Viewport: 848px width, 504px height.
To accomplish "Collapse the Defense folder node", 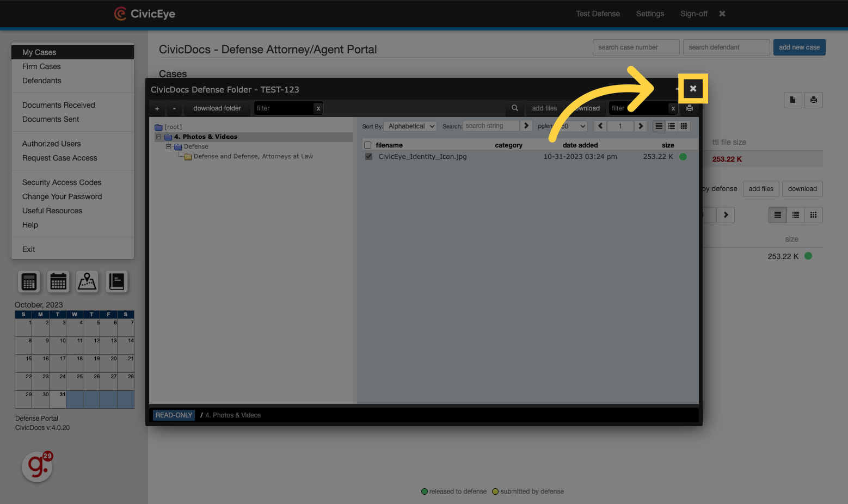I will 169,146.
